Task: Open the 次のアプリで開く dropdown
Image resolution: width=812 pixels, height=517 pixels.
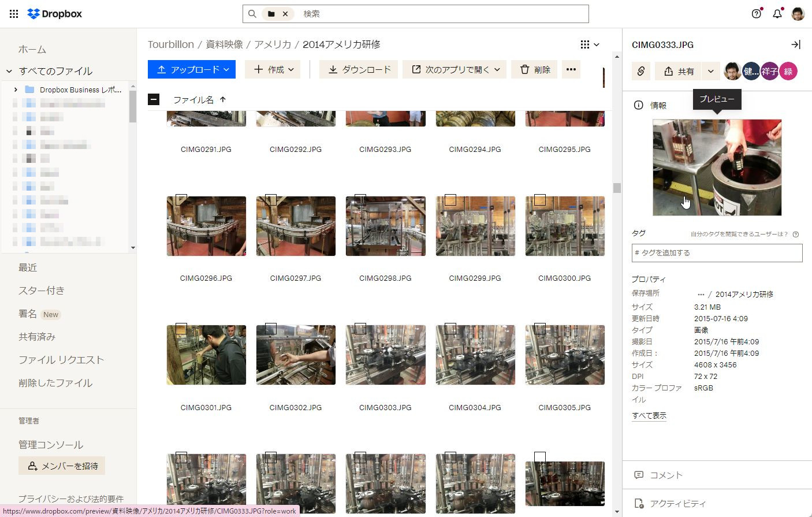Action: [455, 69]
